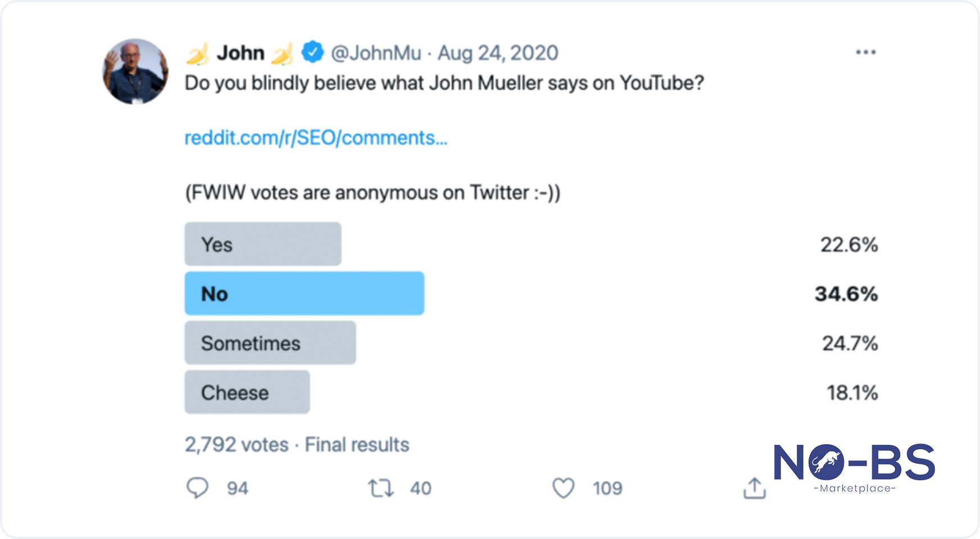
Task: Open John's profile picture avatar
Action: (135, 72)
